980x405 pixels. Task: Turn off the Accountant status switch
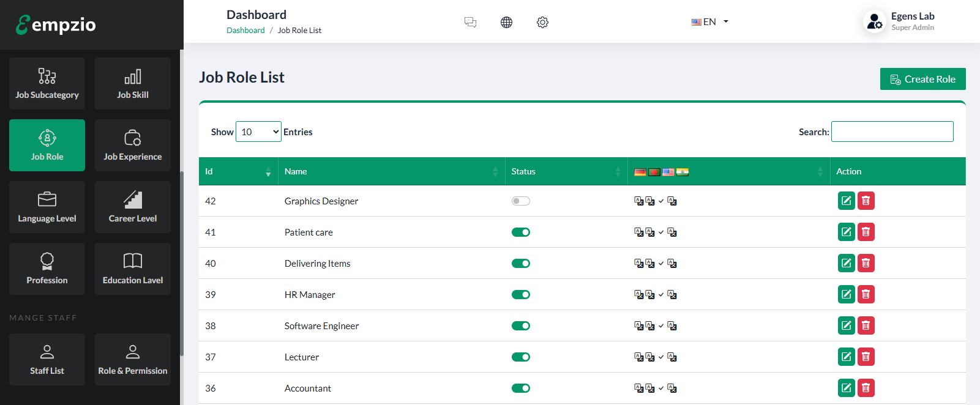pos(521,388)
